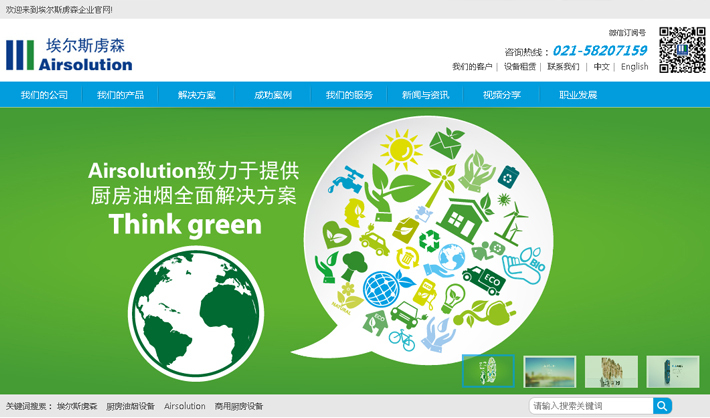Viewport: 710px width, 418px height.
Task: Open 我们的产品 menu
Action: 120,95
